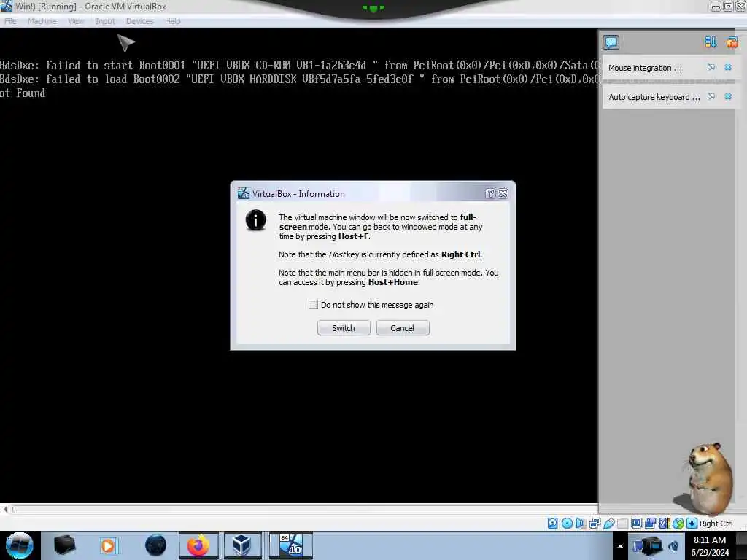The height and width of the screenshot is (560, 747).
Task: Open the dark globe taskbar icon
Action: [155, 545]
